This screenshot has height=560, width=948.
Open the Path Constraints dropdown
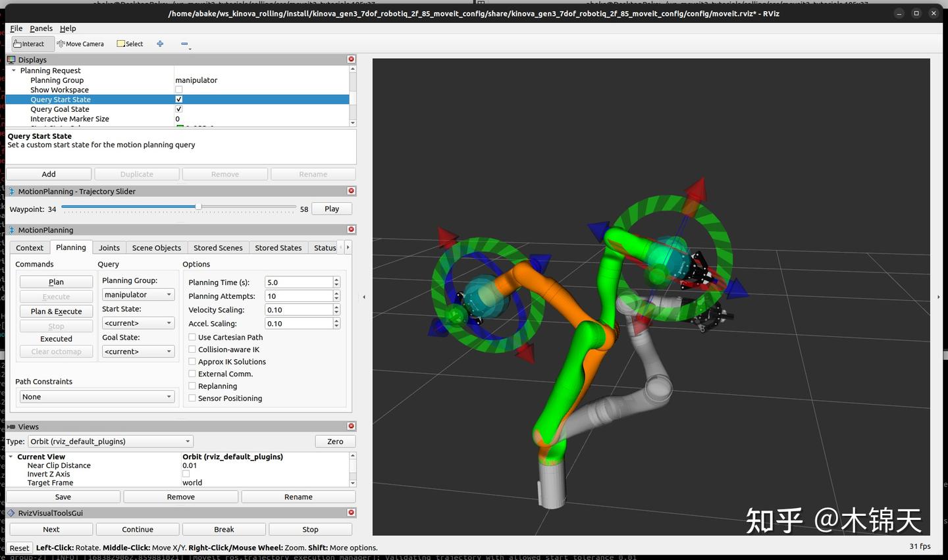point(97,396)
